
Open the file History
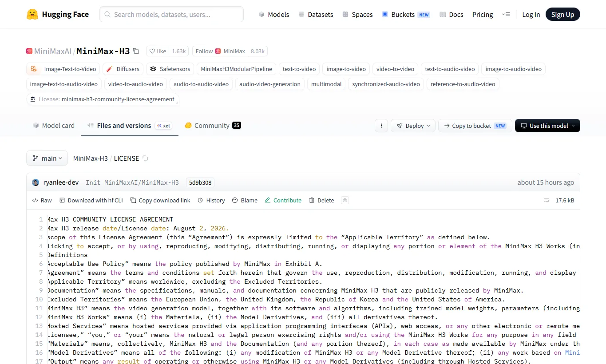point(211,200)
